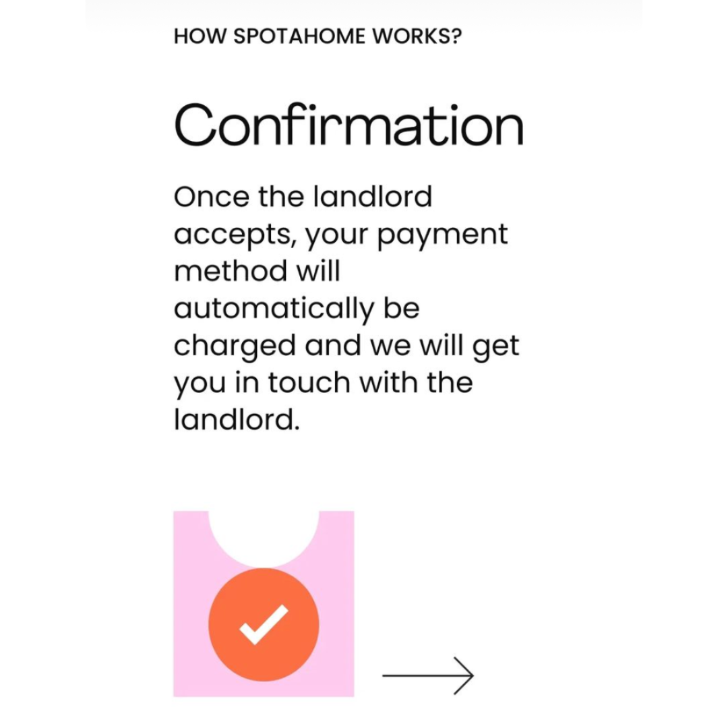Click the "Once the landlord" text line

tap(303, 197)
